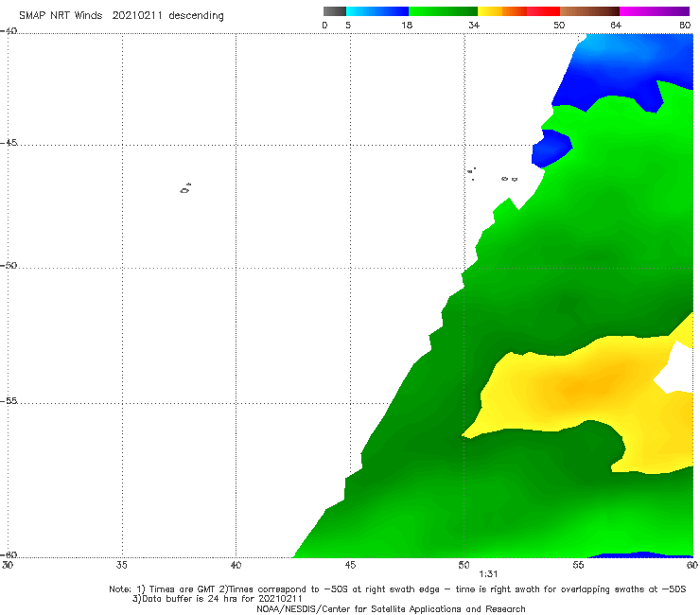
Task: Click the brown 50-64 segment of the color bar
Action: (589, 11)
